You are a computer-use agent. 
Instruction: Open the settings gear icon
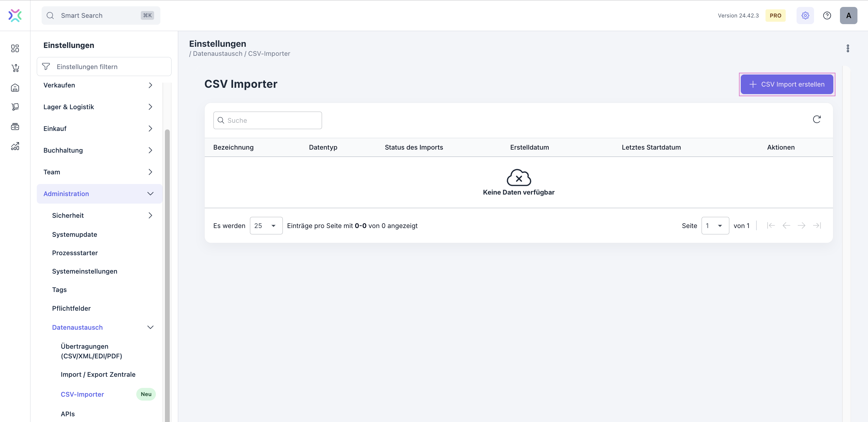(x=805, y=15)
